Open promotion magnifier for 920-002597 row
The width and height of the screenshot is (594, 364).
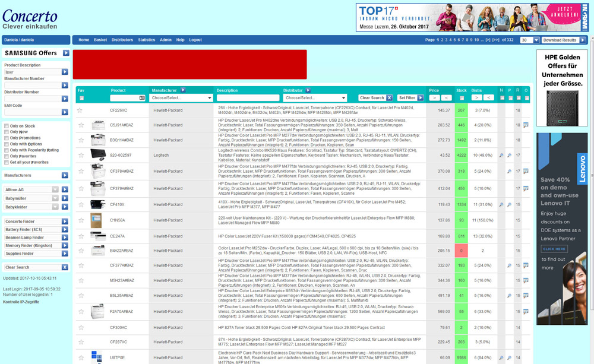pos(510,156)
